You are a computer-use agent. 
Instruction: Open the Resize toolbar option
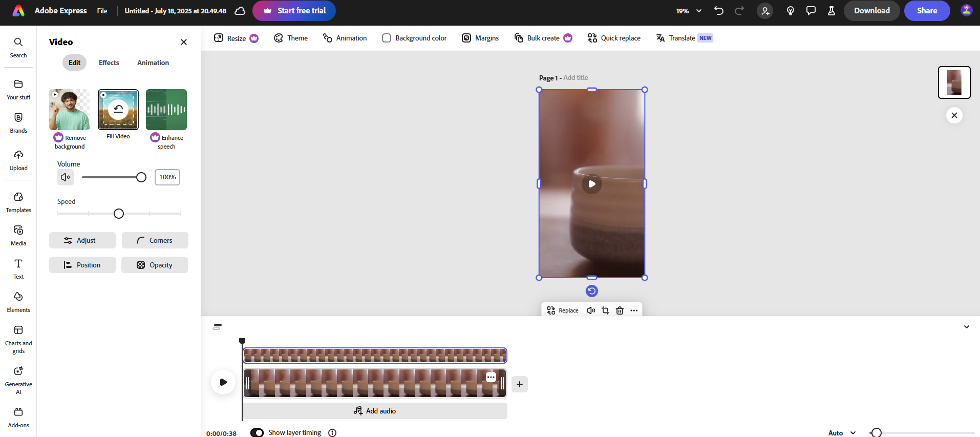(x=236, y=38)
